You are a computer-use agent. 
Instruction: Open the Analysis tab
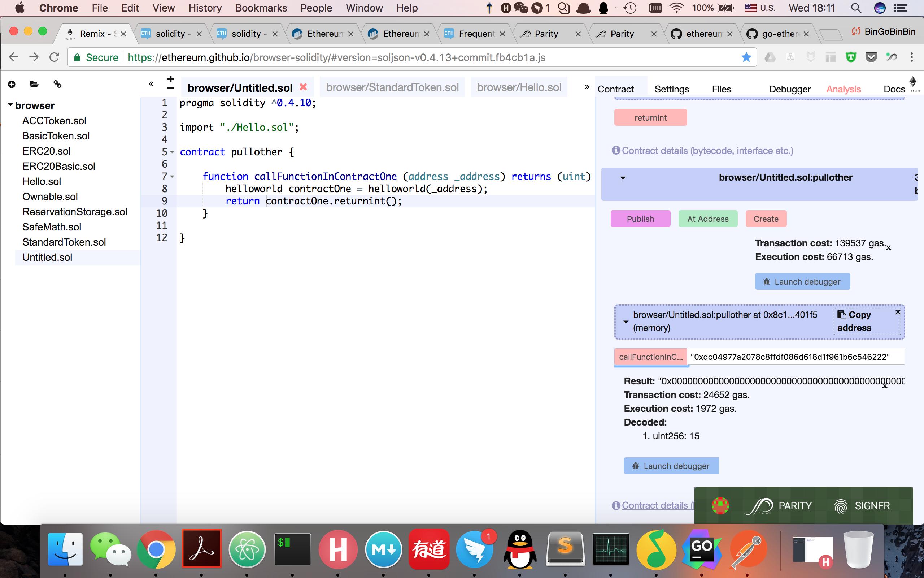click(x=843, y=89)
